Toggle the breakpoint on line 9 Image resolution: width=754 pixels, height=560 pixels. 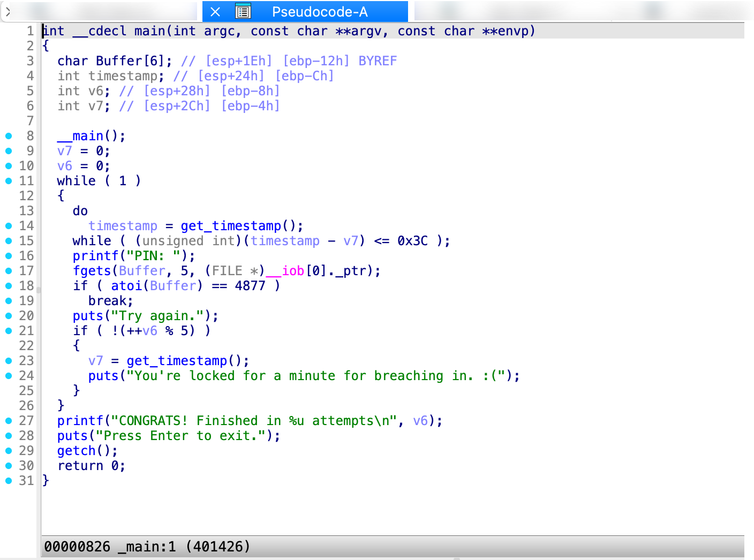click(9, 150)
